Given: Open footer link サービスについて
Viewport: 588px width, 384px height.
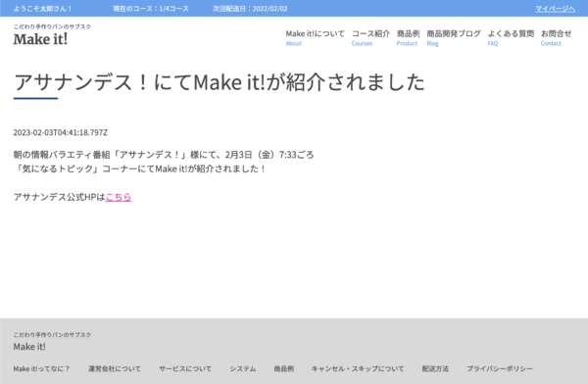Looking at the screenshot, I should [185, 368].
